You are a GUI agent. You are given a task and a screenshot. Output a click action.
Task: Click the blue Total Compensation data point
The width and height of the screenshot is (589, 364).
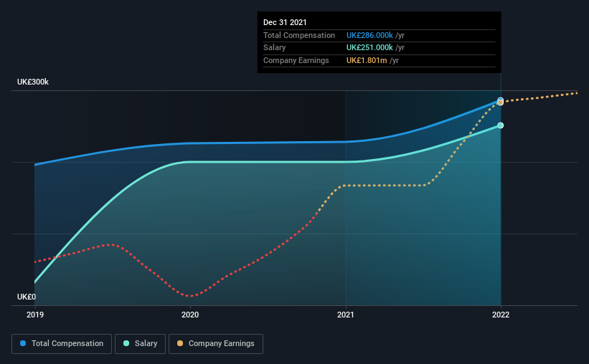coord(500,100)
